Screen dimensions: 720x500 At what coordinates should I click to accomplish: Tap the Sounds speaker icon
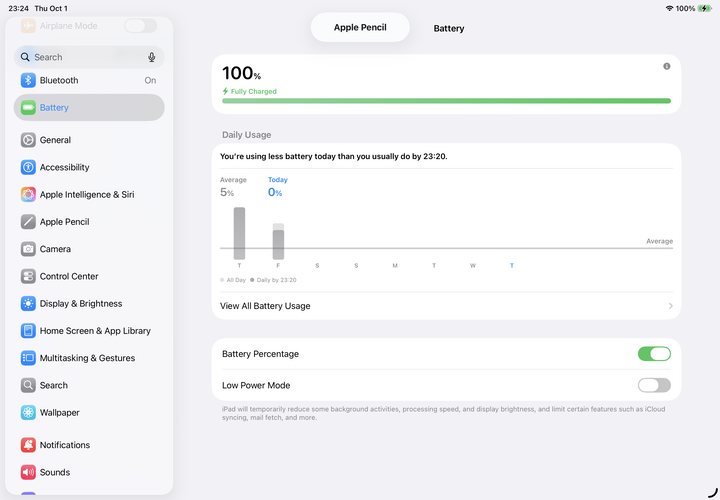(28, 472)
